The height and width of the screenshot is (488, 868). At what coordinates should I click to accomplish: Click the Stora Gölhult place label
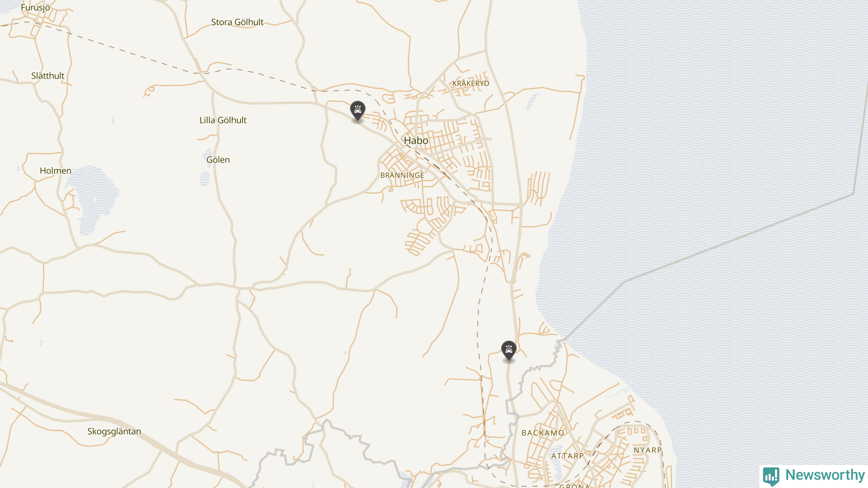(x=237, y=22)
